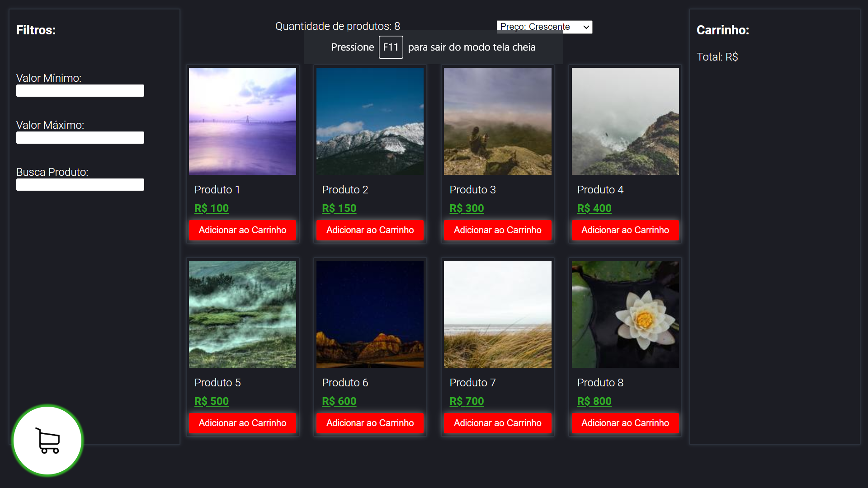The image size is (868, 488).
Task: Add Produto 4 to the cart
Action: 625,230
